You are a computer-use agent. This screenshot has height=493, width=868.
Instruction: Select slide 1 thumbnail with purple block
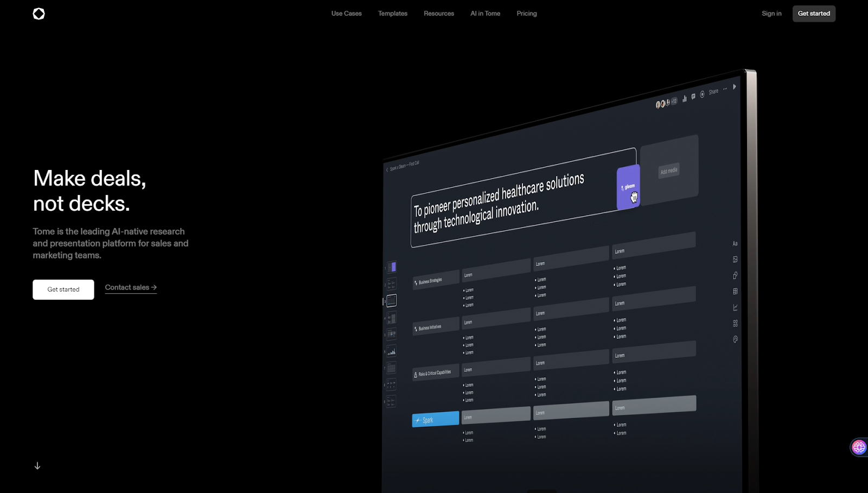(x=392, y=267)
